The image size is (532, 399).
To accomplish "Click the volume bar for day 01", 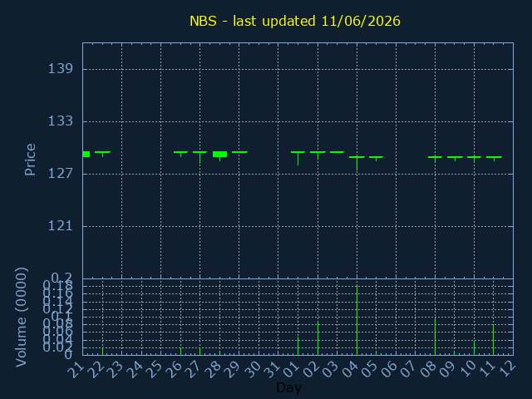I will (x=298, y=346).
